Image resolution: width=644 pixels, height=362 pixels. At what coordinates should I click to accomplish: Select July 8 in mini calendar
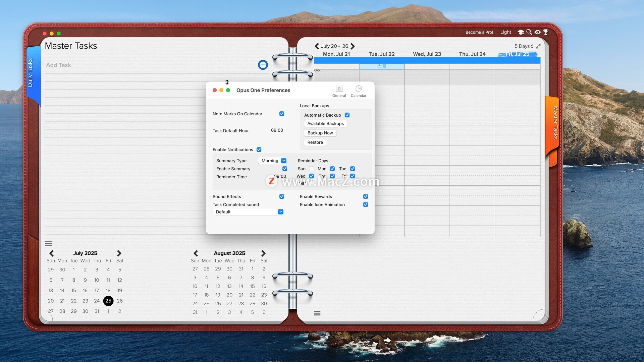74,280
